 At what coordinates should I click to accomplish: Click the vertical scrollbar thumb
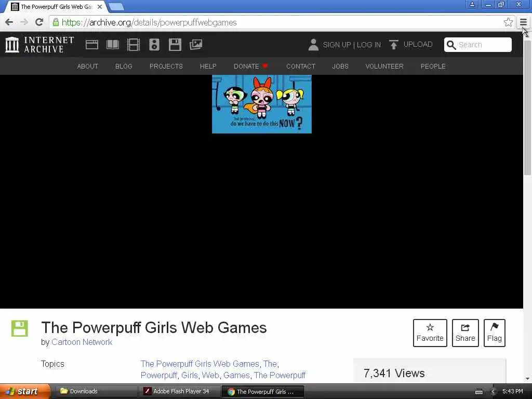(x=527, y=107)
